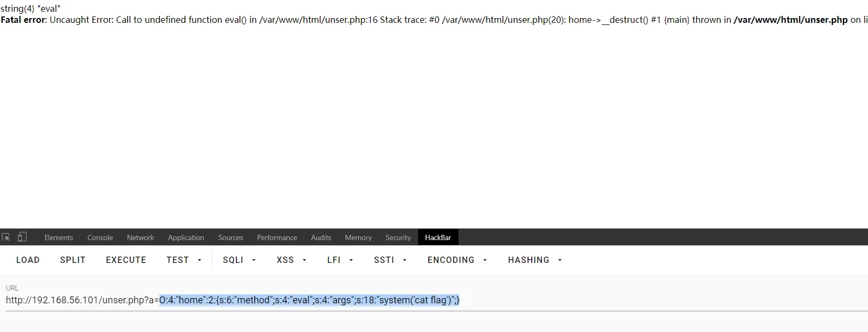Open the Sources tab

(231, 237)
